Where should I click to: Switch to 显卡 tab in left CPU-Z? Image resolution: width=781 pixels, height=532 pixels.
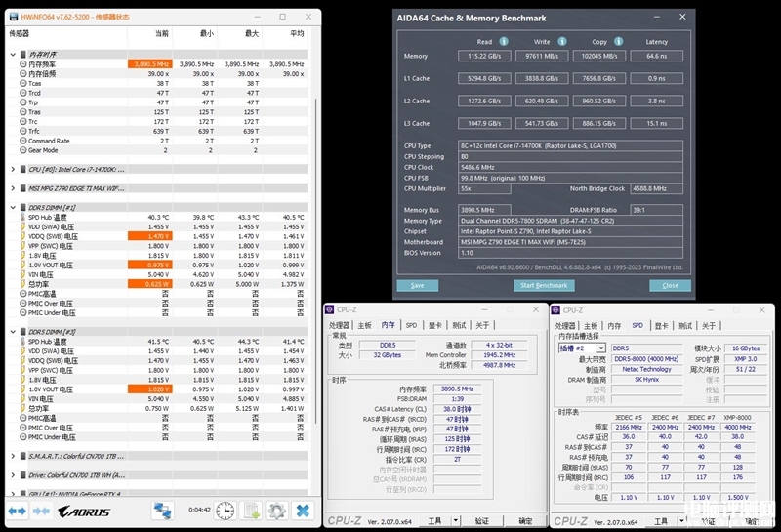pyautogui.click(x=435, y=325)
